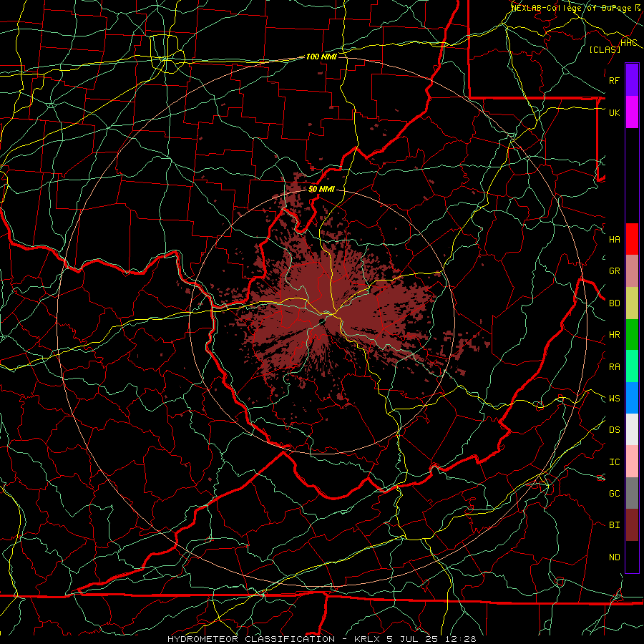This screenshot has width=644, height=644.
Task: Click the 'DS' legend label
Action: (615, 430)
